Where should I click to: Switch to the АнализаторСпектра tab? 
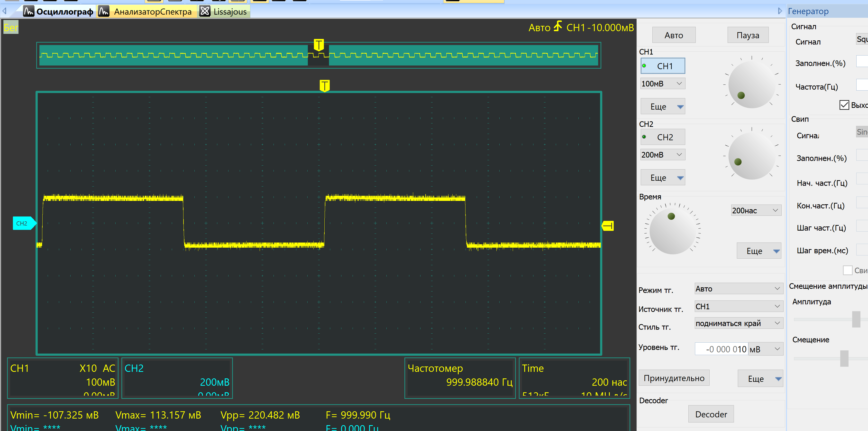coord(152,11)
